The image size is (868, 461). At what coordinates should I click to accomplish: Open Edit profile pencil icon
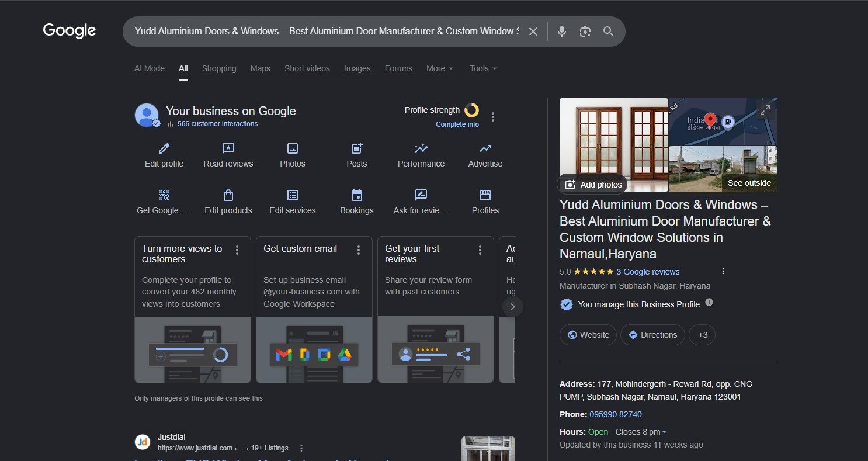pyautogui.click(x=164, y=148)
